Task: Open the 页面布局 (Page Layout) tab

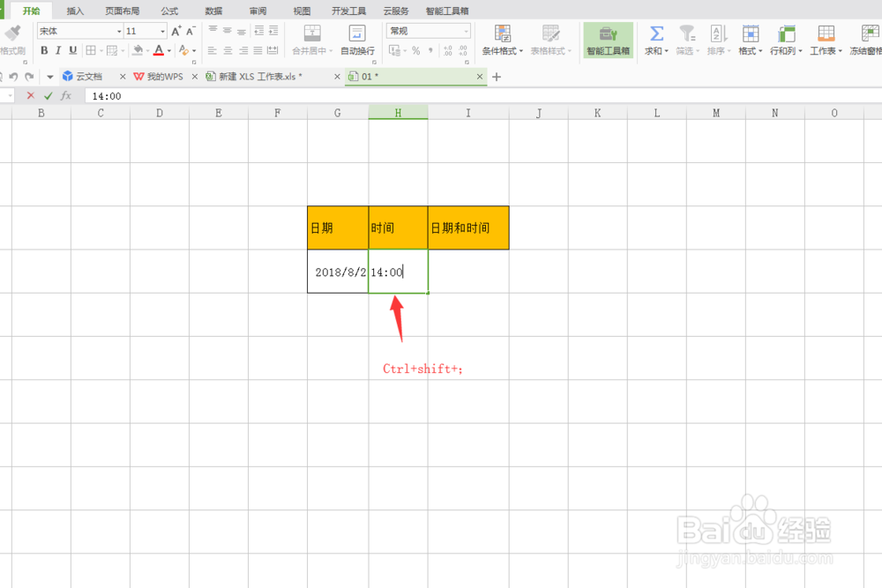Action: (x=122, y=11)
